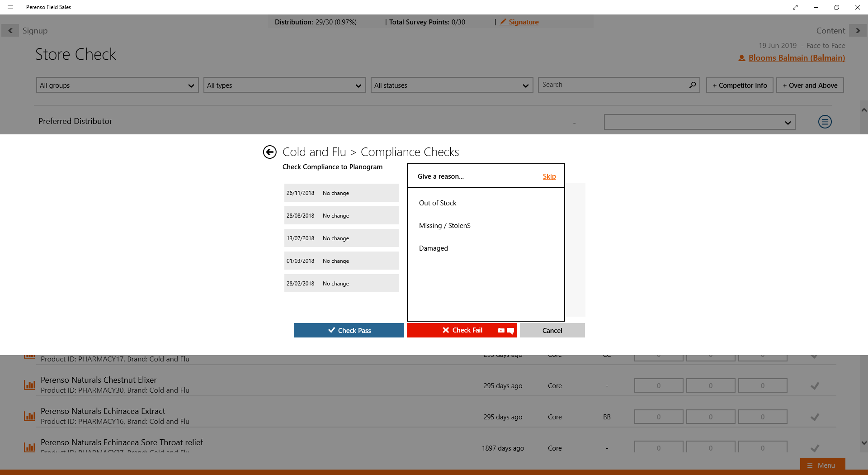868x475 pixels.
Task: Open the Preferred Distributor dropdown
Action: 699,122
